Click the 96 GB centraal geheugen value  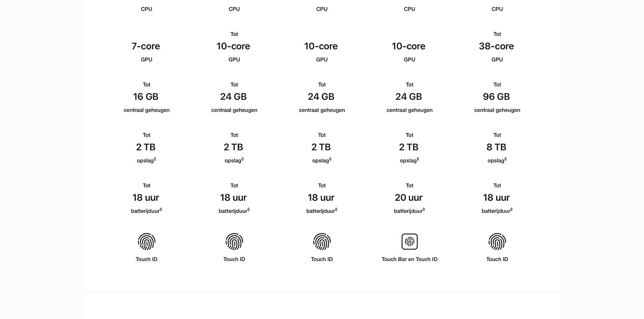tap(496, 97)
